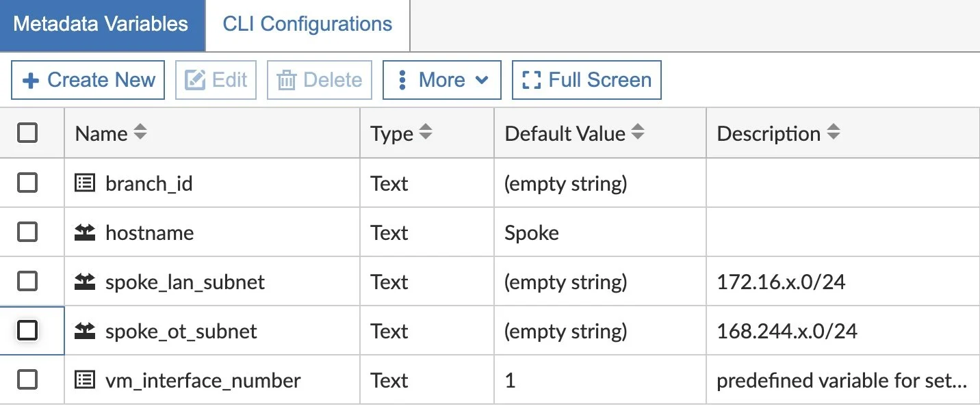Click the spoke_lan_subnet variable name
980x417 pixels.
(185, 282)
